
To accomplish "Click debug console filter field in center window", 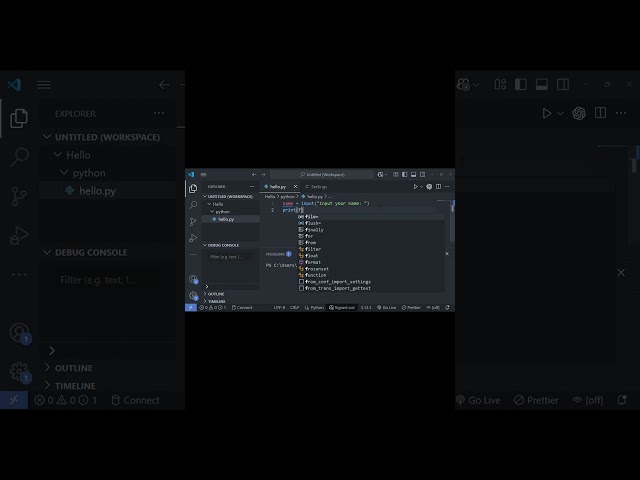I will [231, 257].
